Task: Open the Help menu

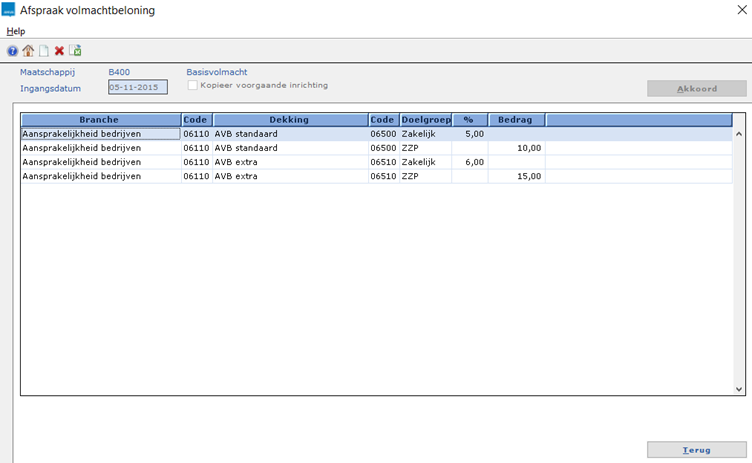Action: point(15,31)
